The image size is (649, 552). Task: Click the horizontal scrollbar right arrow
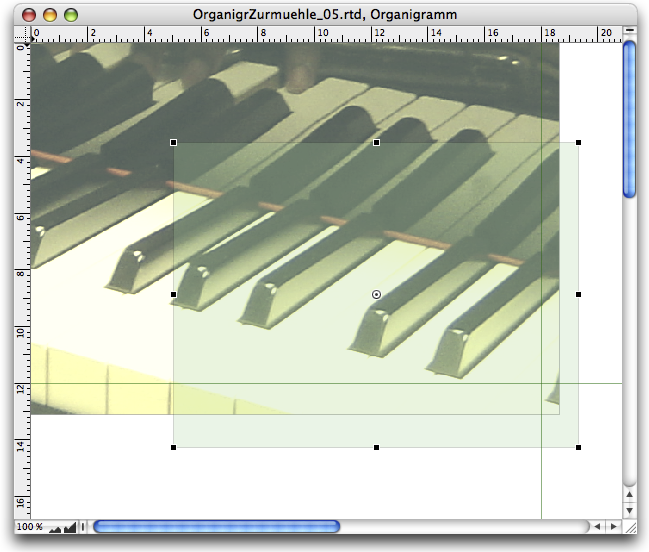612,526
